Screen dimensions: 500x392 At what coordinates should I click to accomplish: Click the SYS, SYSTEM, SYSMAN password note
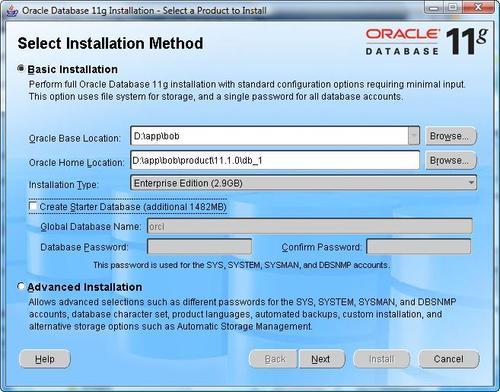[241, 265]
